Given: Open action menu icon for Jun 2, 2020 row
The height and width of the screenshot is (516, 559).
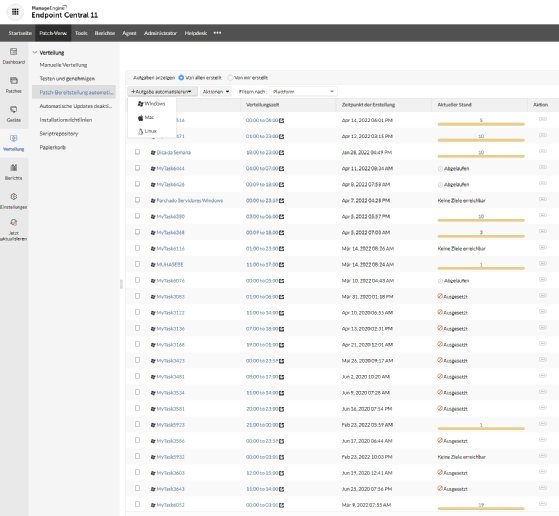Looking at the screenshot, I should 543,375.
